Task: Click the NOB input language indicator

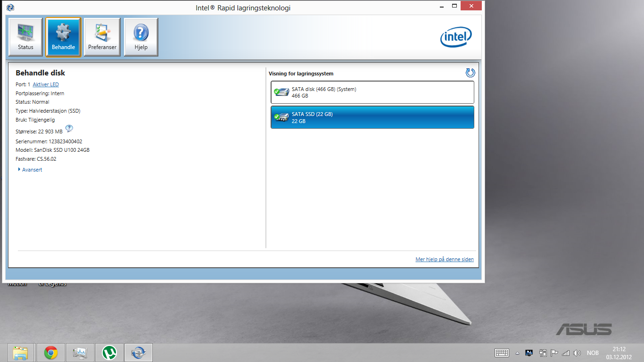Action: pyautogui.click(x=593, y=353)
